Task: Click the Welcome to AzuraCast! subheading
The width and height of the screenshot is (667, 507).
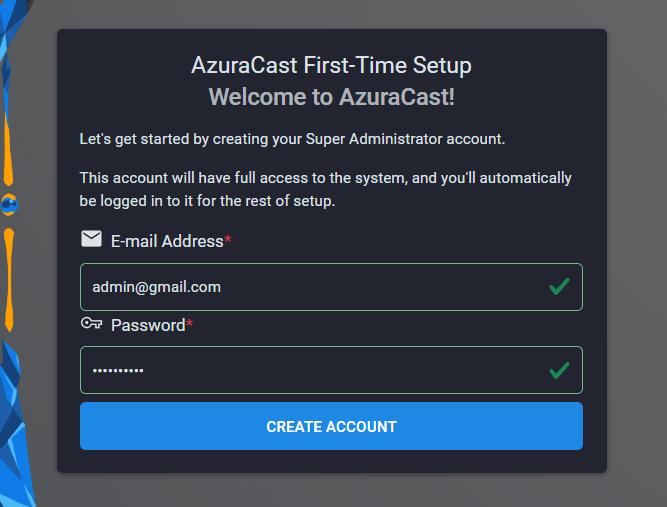Action: (331, 97)
